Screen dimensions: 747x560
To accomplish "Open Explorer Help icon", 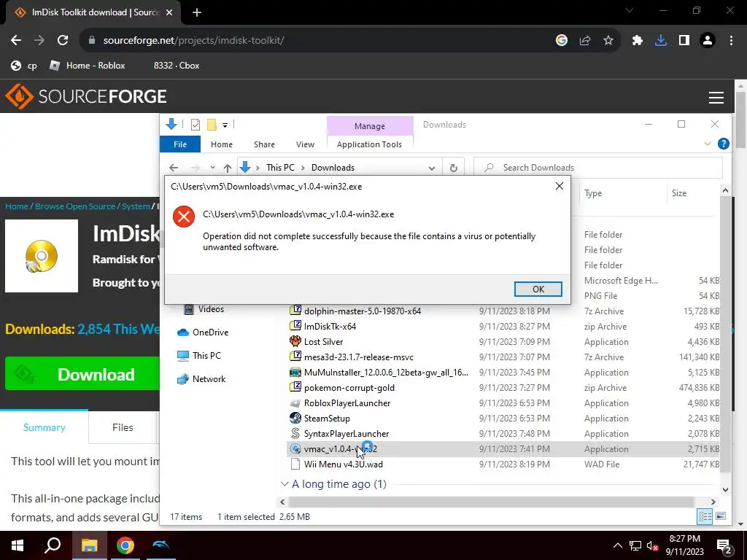I will tap(723, 144).
